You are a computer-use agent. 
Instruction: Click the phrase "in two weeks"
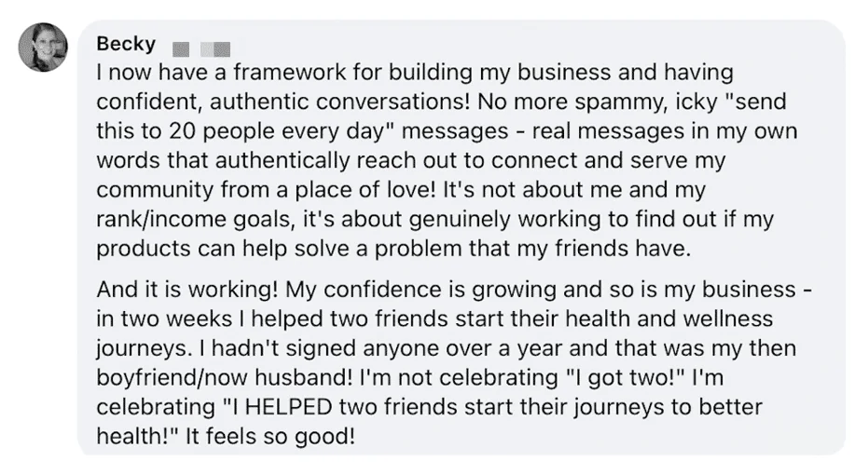point(164,319)
